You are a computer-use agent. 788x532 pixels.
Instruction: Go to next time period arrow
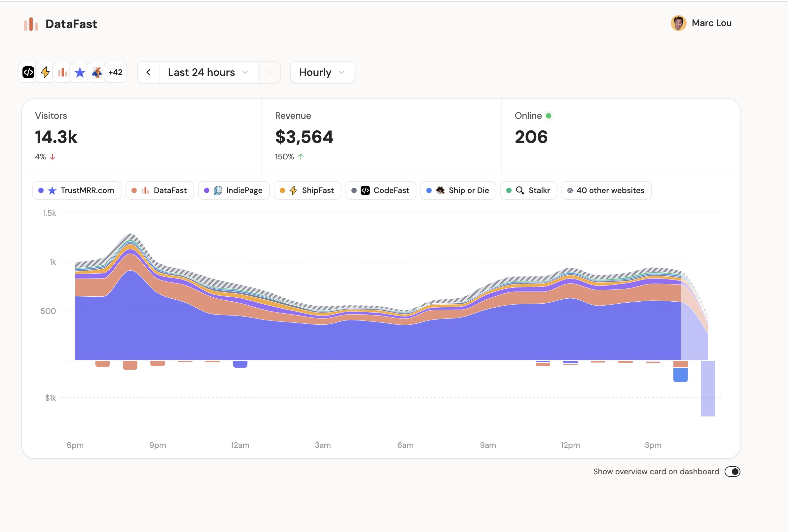pyautogui.click(x=269, y=72)
